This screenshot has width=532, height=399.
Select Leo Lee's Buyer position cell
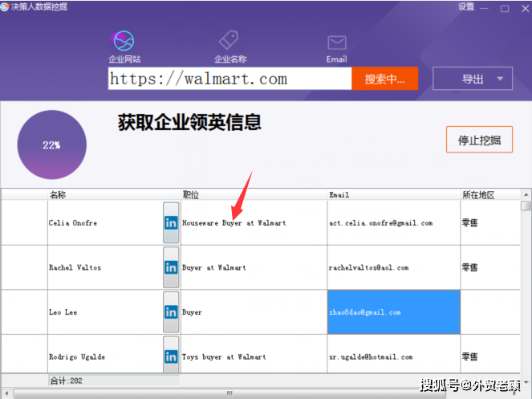click(254, 312)
